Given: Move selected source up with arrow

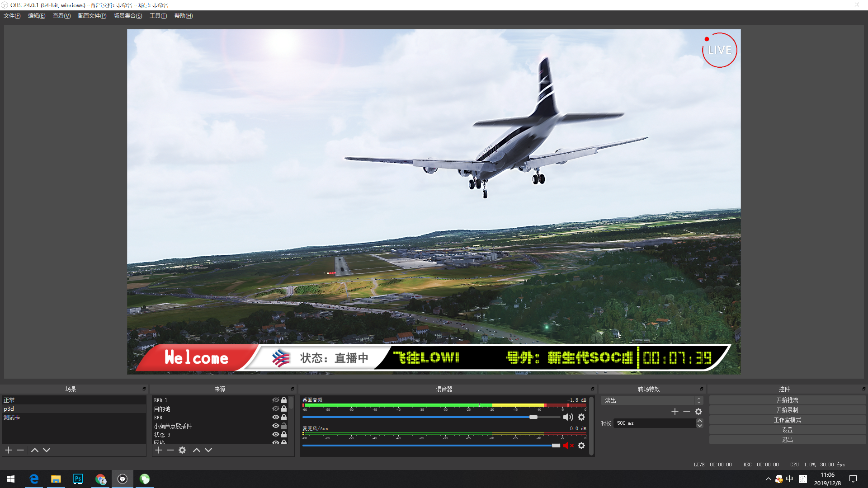Looking at the screenshot, I should point(196,450).
